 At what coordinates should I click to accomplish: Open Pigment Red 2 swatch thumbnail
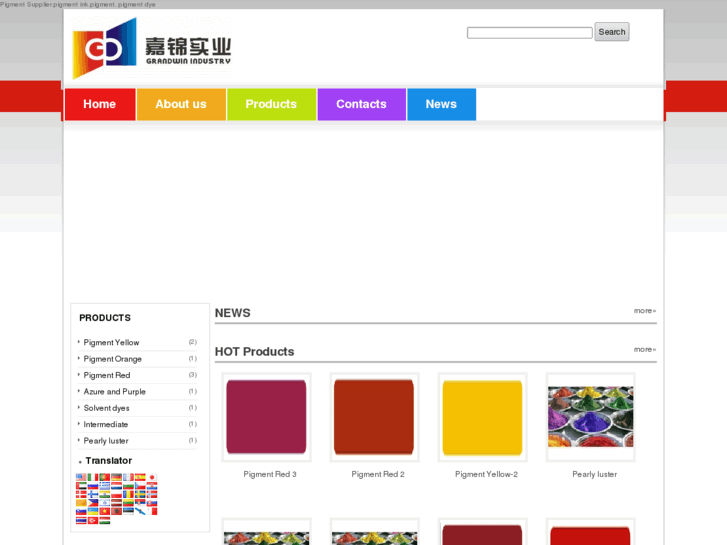375,417
